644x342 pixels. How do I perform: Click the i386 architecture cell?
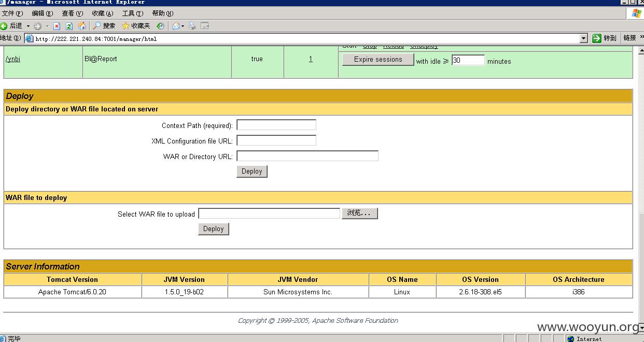tap(579, 292)
